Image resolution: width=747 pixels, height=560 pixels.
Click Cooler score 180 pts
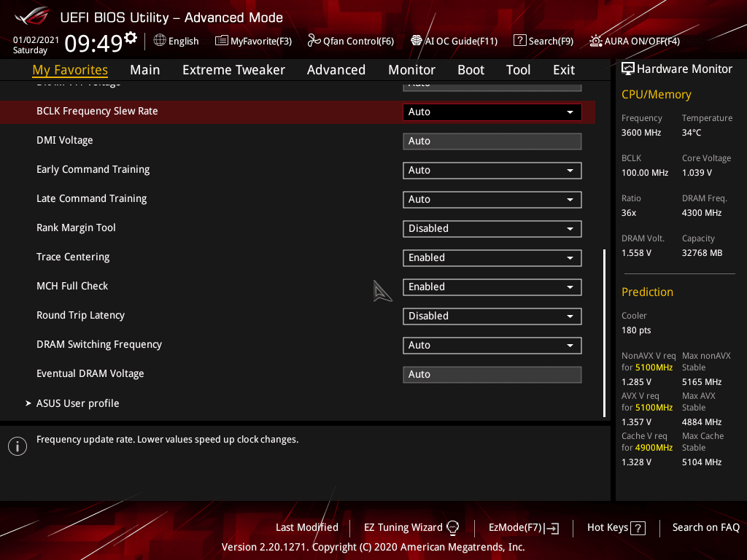point(636,330)
